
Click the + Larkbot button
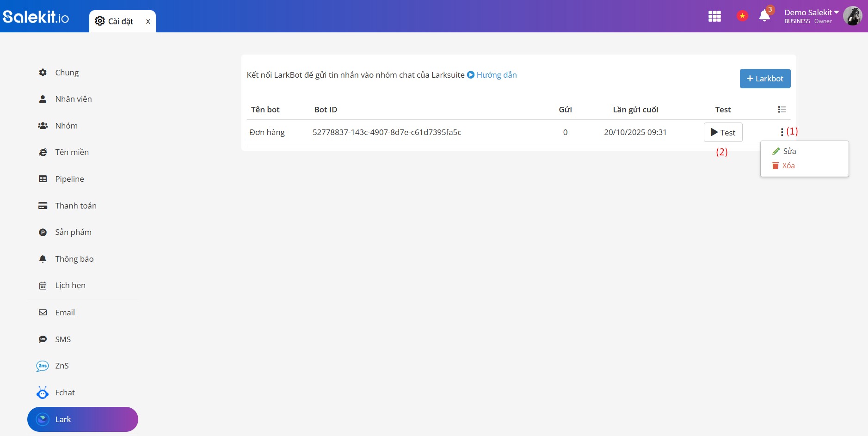[765, 79]
